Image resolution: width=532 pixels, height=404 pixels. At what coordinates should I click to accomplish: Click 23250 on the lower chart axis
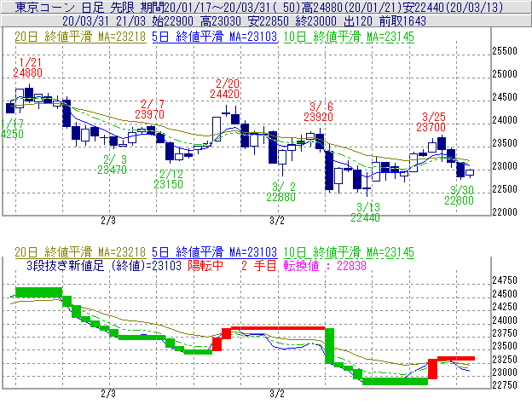point(505,359)
